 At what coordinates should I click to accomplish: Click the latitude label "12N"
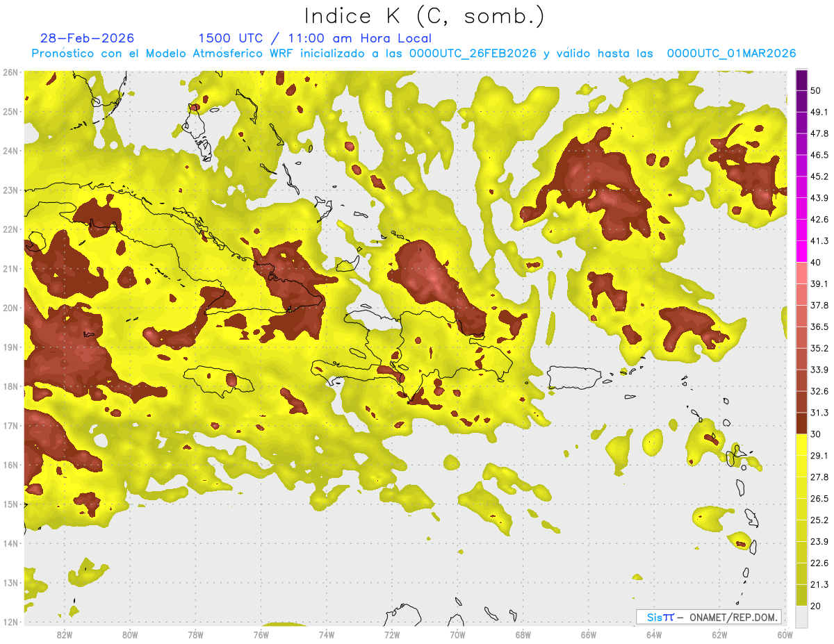(10, 622)
